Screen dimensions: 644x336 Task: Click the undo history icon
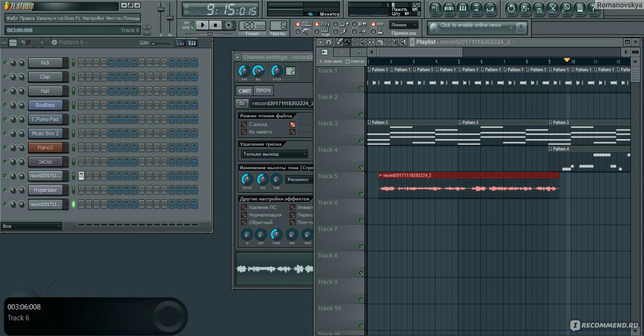511,8
